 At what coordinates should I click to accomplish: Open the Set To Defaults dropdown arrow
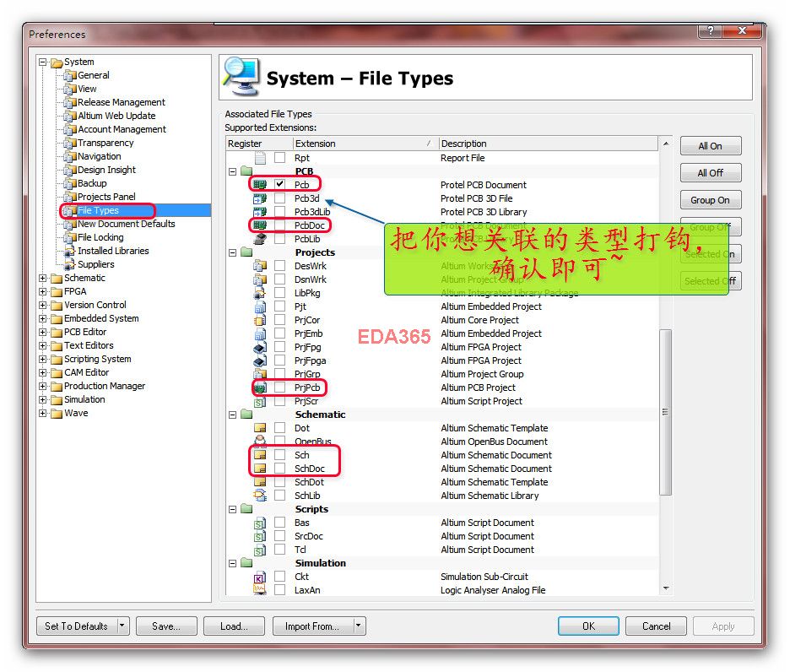pyautogui.click(x=122, y=626)
